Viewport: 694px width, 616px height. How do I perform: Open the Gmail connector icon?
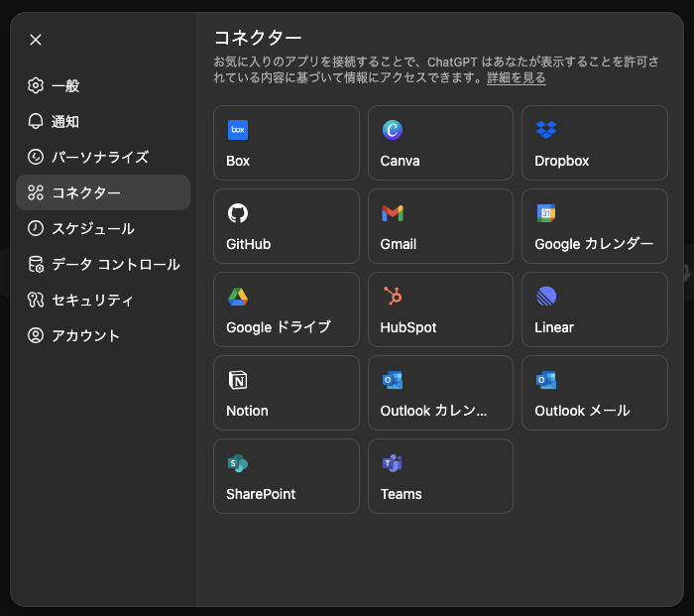[393, 213]
